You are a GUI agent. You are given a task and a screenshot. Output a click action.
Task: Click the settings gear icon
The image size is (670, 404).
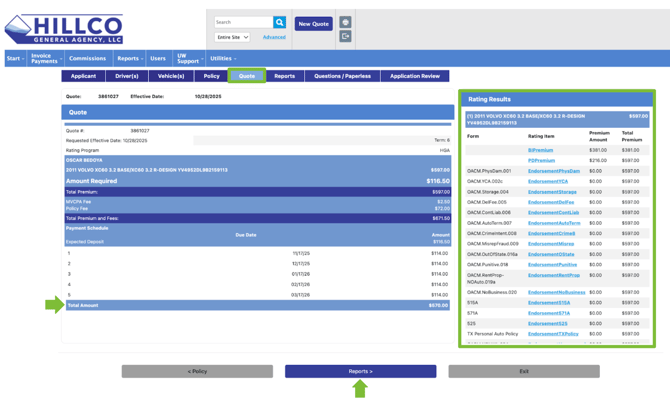345,22
